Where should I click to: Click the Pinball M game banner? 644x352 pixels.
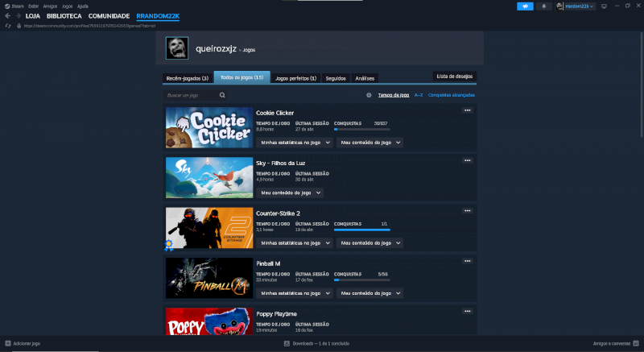(209, 278)
